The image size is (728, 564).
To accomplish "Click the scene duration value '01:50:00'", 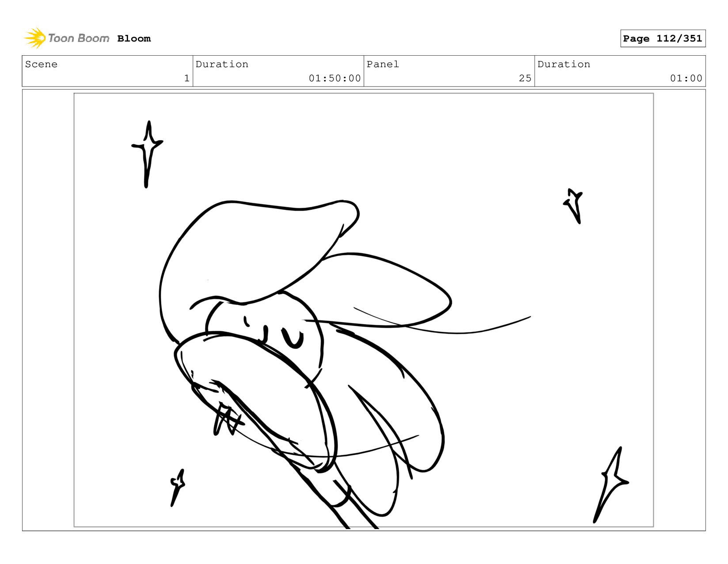I will [335, 78].
